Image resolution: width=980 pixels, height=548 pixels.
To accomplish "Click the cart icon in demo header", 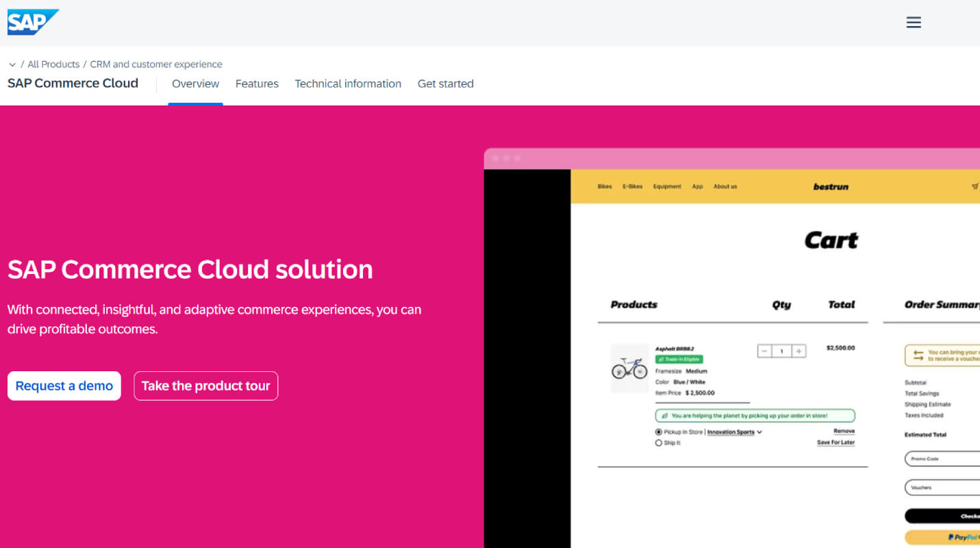I will pyautogui.click(x=975, y=186).
